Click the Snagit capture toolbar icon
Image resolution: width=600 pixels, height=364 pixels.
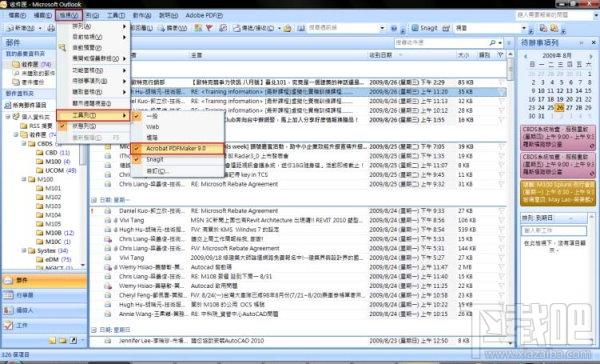pyautogui.click(x=415, y=28)
